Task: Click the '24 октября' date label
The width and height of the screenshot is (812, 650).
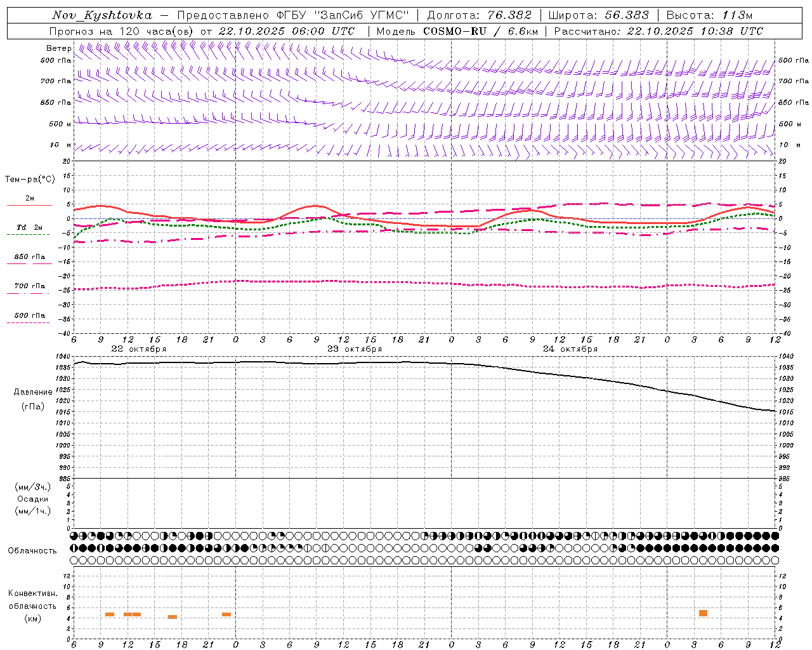Action: [570, 349]
